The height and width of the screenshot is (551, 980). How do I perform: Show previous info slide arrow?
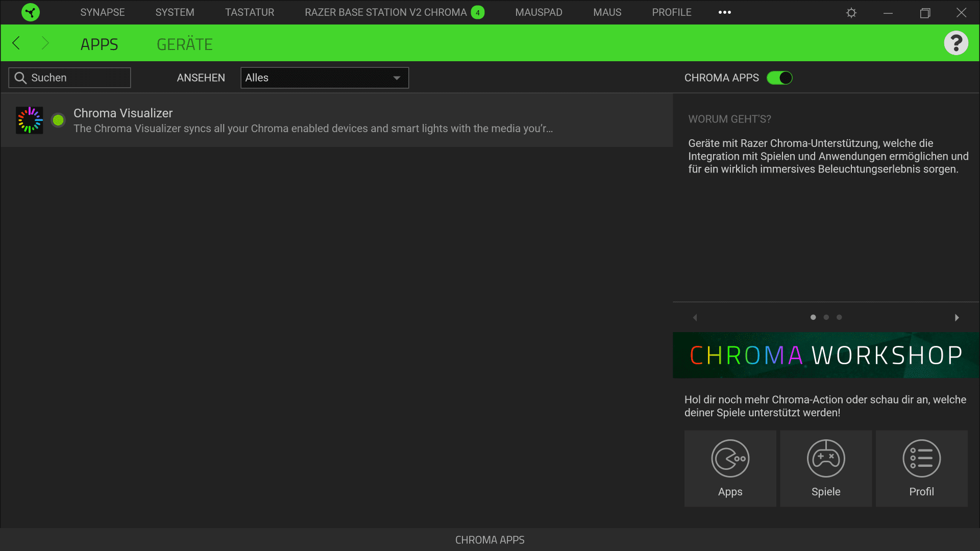coord(695,317)
